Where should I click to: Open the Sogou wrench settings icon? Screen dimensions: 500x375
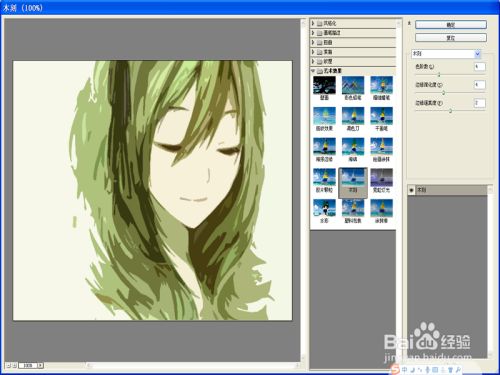click(458, 370)
